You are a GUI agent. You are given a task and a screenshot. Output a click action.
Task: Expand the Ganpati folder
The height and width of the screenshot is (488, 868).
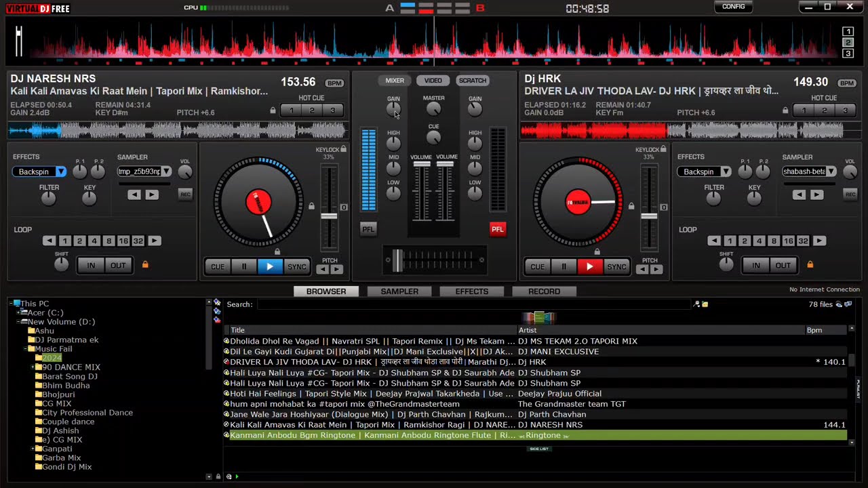(x=33, y=449)
